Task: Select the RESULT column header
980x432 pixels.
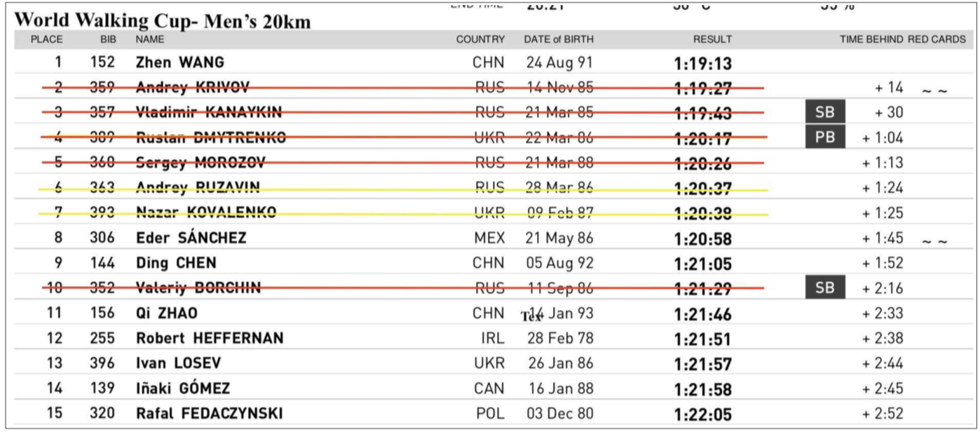Action: tap(712, 40)
